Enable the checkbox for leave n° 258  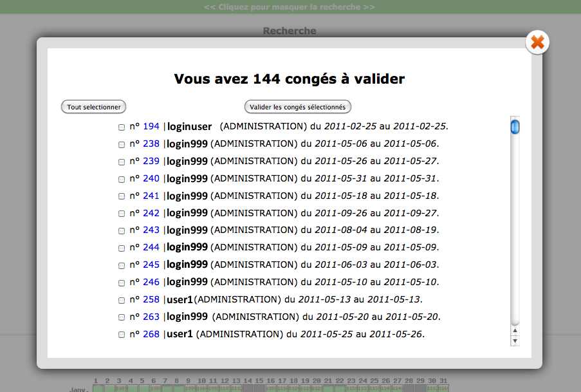(x=122, y=300)
